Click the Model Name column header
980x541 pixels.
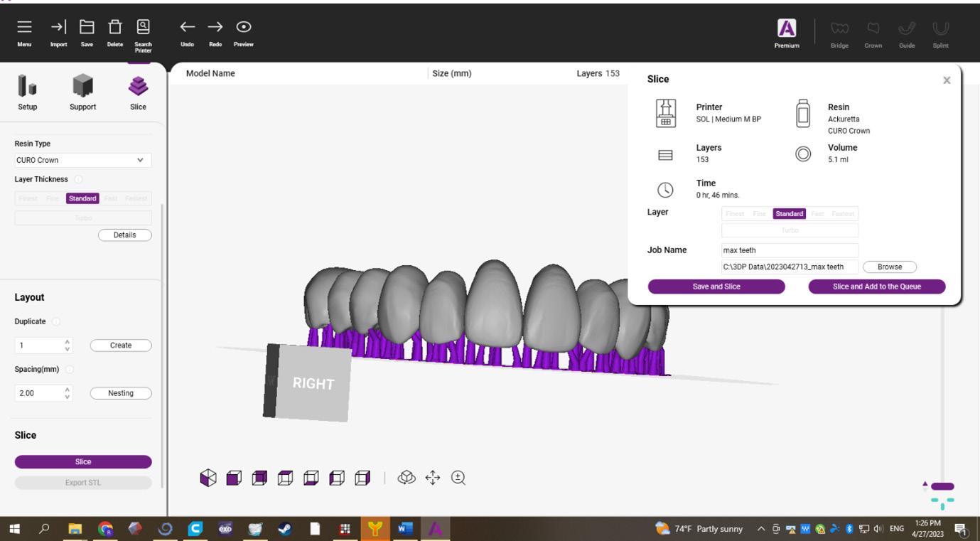[x=210, y=73]
